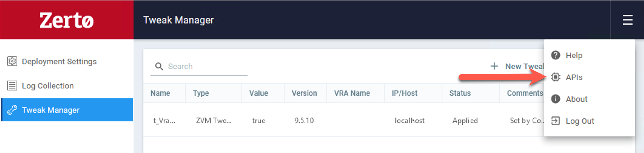The image size is (644, 153).
Task: Click the ZVM Twe... type cell
Action: [214, 121]
